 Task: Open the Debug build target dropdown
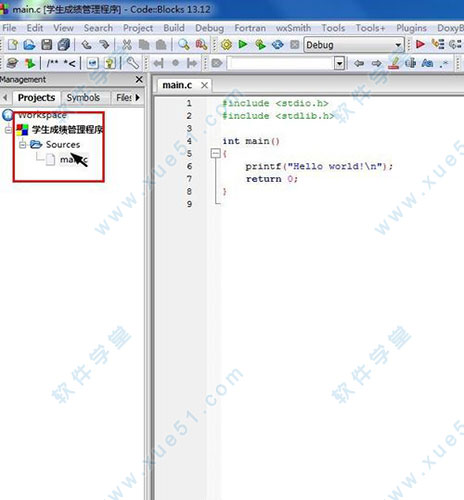398,45
